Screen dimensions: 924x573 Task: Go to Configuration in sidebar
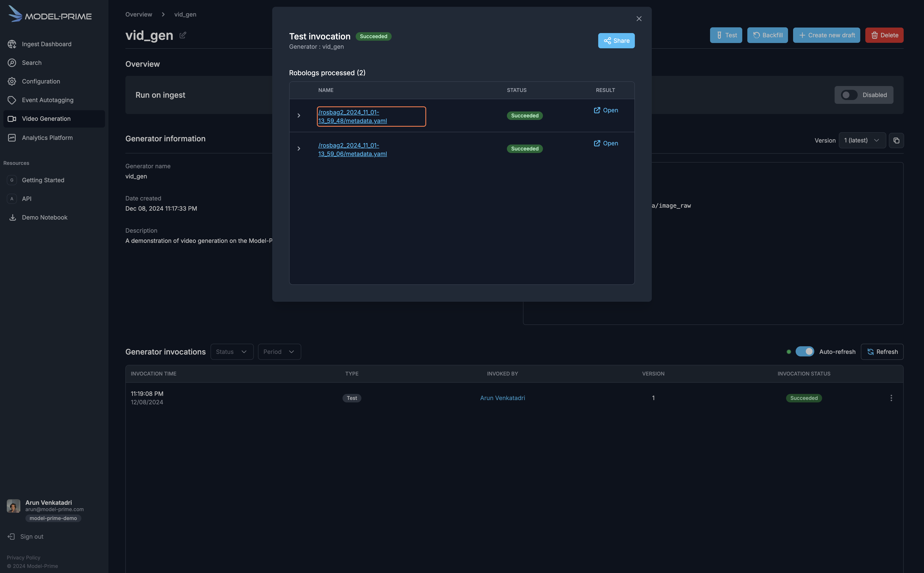point(54,81)
